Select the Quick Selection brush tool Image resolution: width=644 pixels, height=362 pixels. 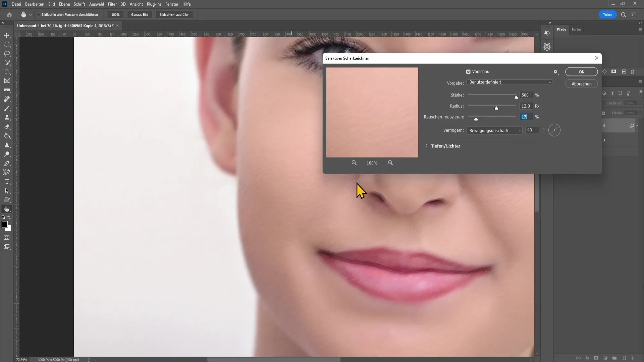click(x=7, y=63)
